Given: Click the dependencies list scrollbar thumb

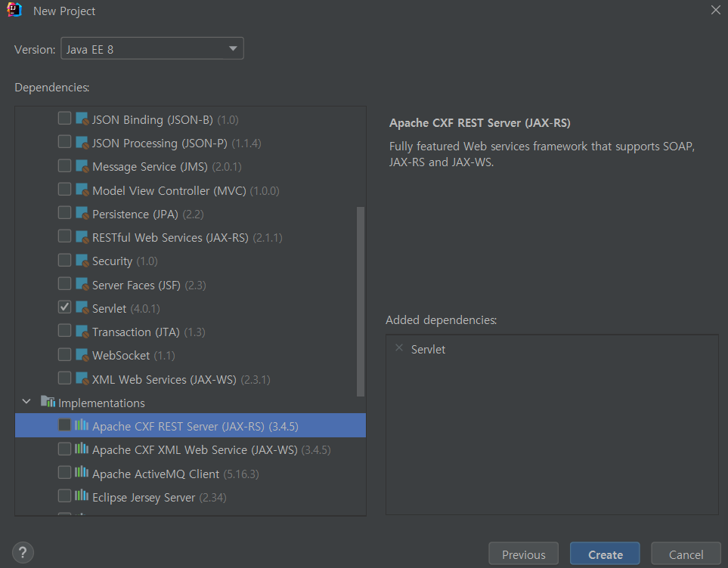Looking at the screenshot, I should (361, 301).
